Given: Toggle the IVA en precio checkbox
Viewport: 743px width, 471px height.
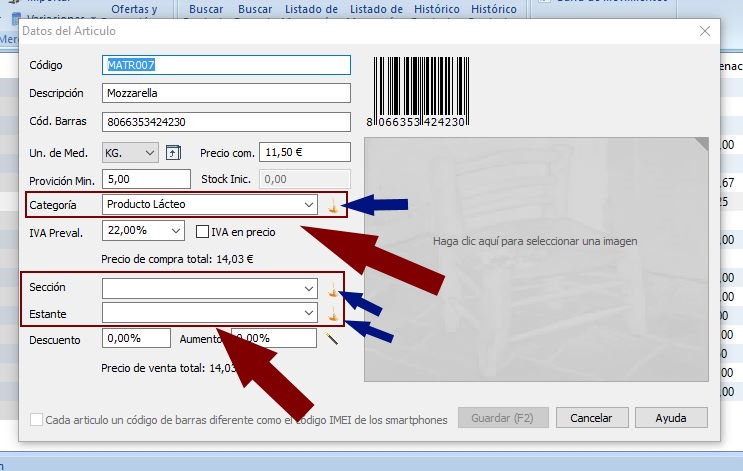Looking at the screenshot, I should 202,232.
